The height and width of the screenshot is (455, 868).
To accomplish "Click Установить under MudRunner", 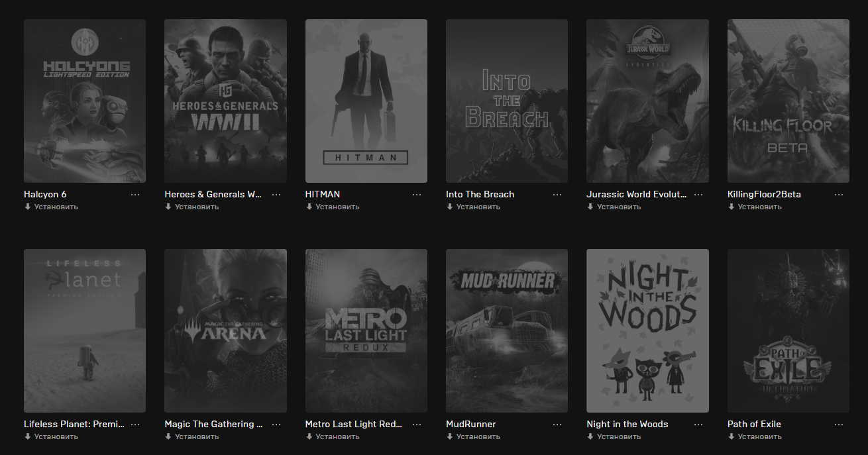I will point(473,436).
